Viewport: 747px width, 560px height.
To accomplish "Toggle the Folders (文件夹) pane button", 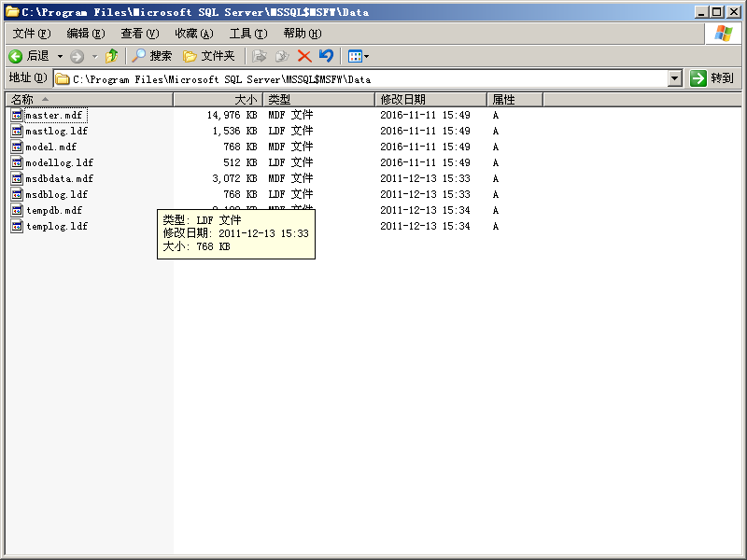I will pyautogui.click(x=209, y=56).
